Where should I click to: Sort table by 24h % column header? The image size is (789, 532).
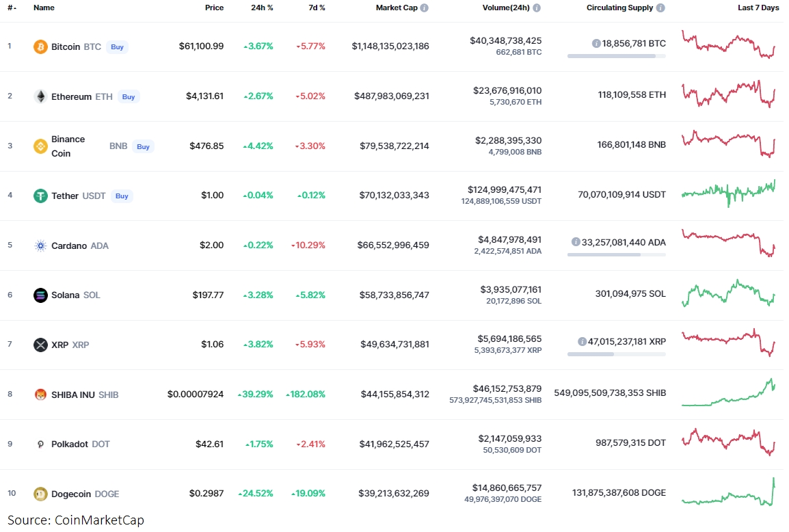(262, 8)
